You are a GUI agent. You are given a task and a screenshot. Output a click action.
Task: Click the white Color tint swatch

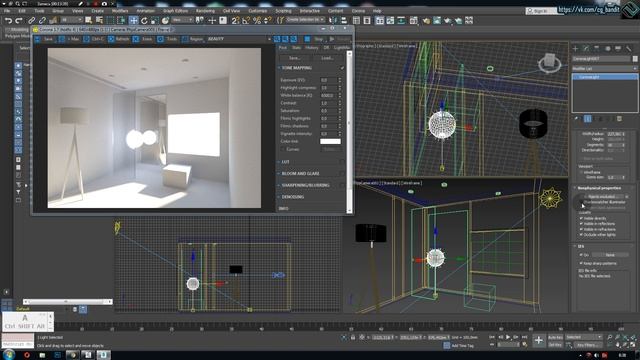click(330, 141)
